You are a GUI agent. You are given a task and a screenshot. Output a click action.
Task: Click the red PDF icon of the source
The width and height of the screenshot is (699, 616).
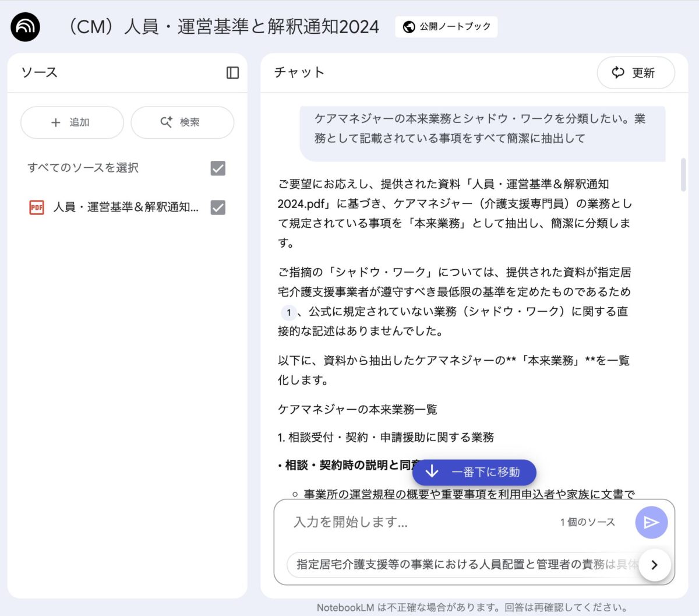click(x=37, y=207)
